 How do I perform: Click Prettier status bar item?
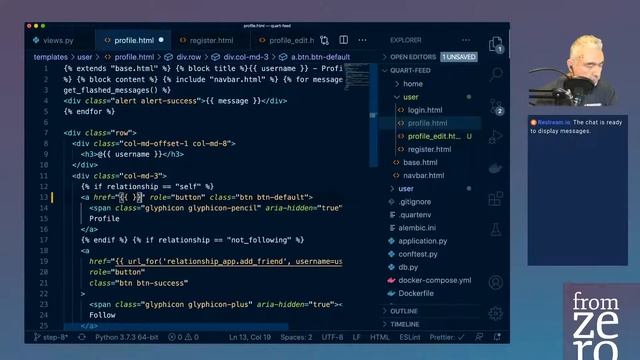point(447,337)
